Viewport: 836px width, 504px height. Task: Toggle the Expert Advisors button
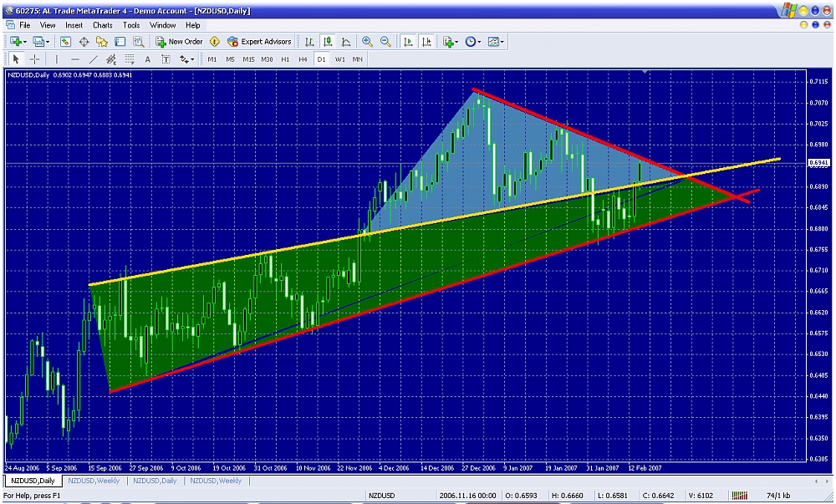[259, 42]
